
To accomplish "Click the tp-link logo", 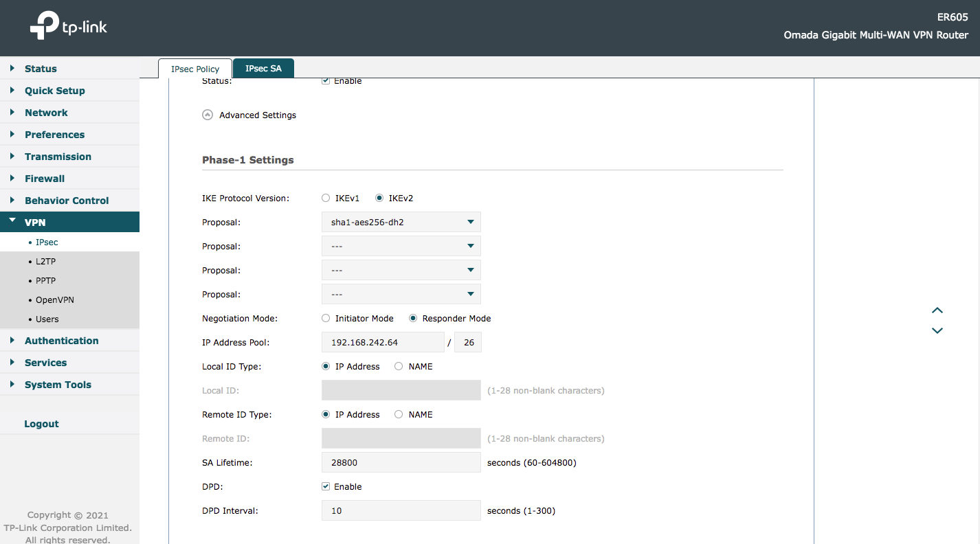I will pos(68,26).
